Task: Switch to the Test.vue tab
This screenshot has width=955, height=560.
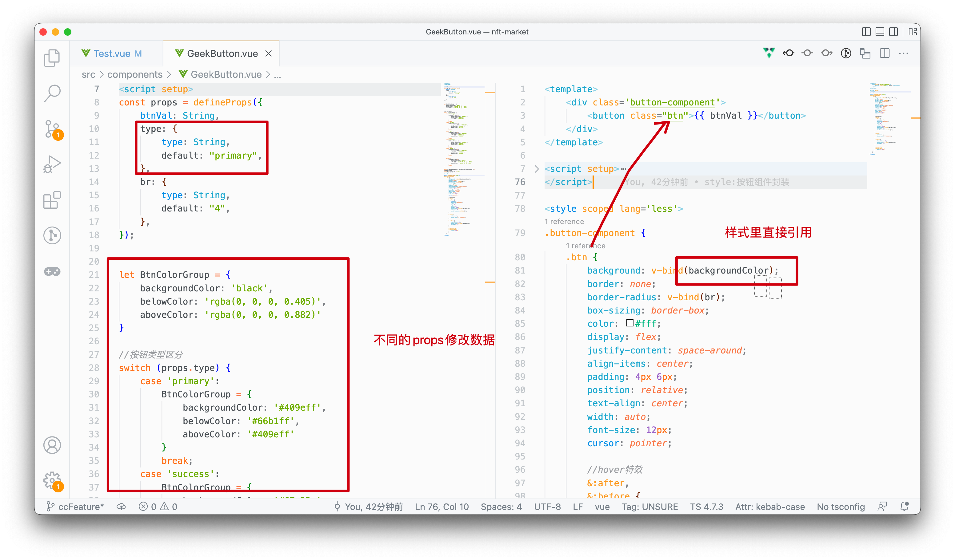Action: (112, 53)
